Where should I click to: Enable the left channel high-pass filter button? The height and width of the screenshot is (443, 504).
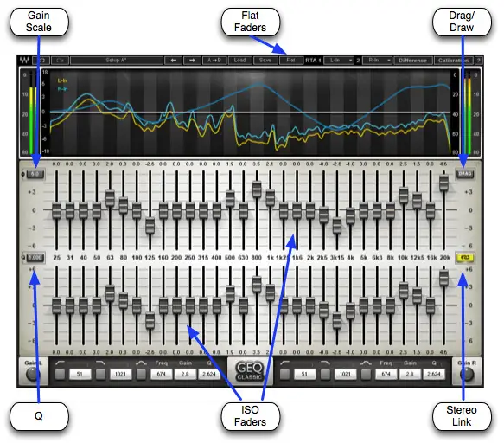pyautogui.click(x=60, y=374)
